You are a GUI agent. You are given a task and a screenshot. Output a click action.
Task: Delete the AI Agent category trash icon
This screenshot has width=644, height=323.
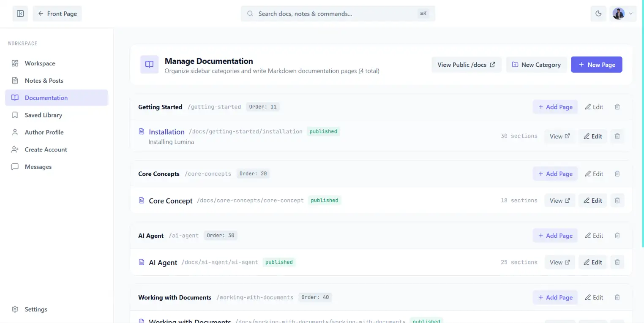click(617, 236)
